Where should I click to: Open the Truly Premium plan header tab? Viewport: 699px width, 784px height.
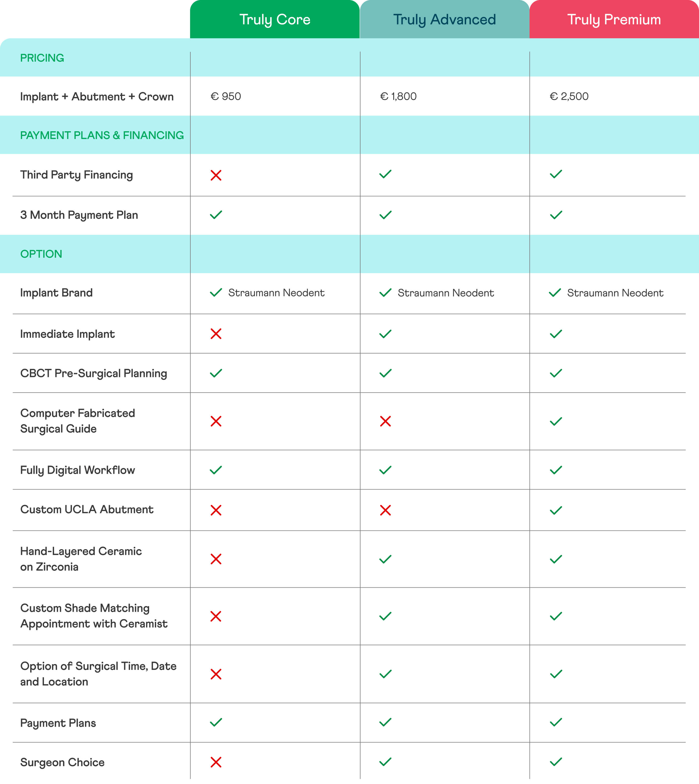pos(614,20)
